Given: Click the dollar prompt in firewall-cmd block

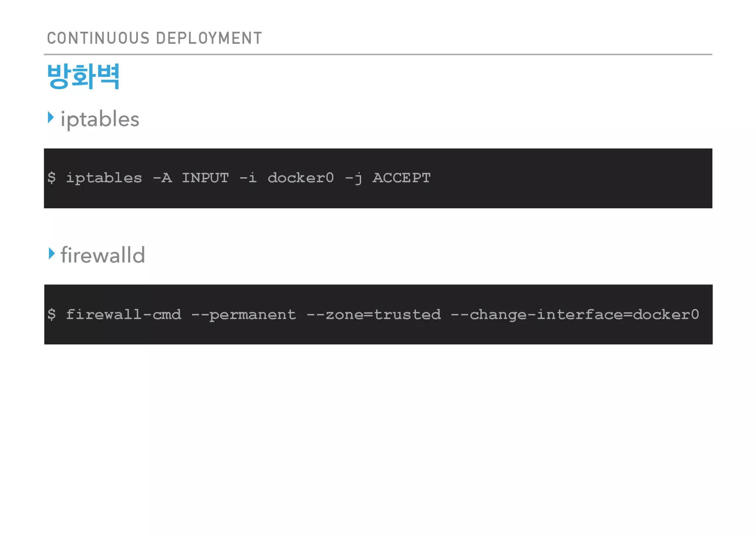Looking at the screenshot, I should (52, 314).
